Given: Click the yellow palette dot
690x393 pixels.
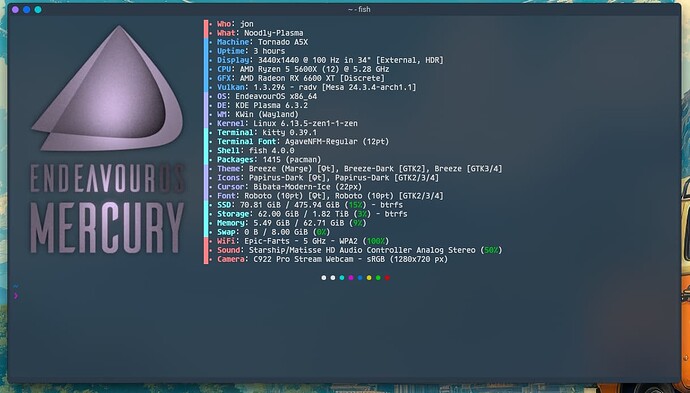Looking at the screenshot, I should (x=369, y=278).
